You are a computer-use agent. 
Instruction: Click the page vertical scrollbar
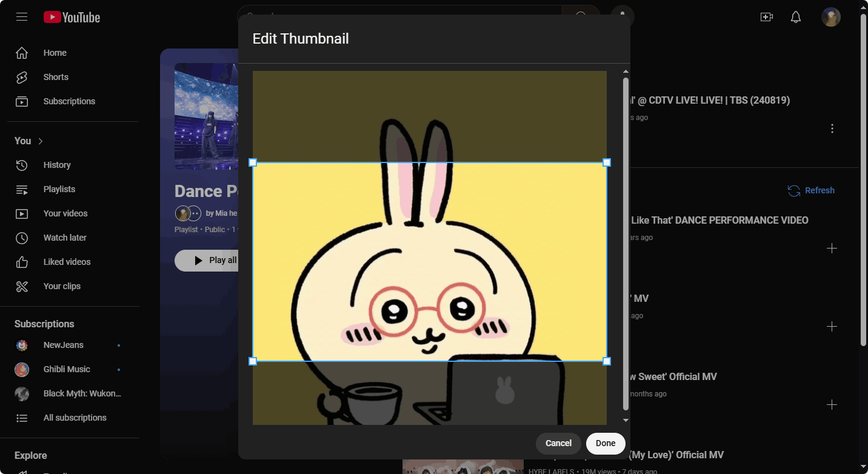click(863, 179)
